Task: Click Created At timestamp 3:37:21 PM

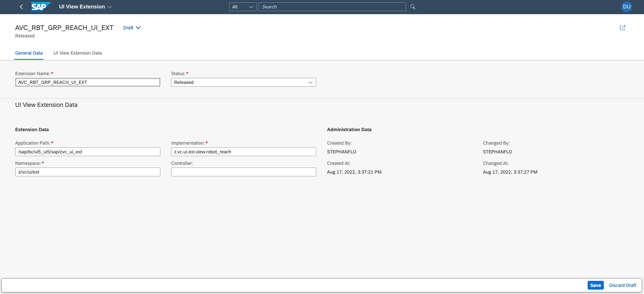Action: coord(354,172)
